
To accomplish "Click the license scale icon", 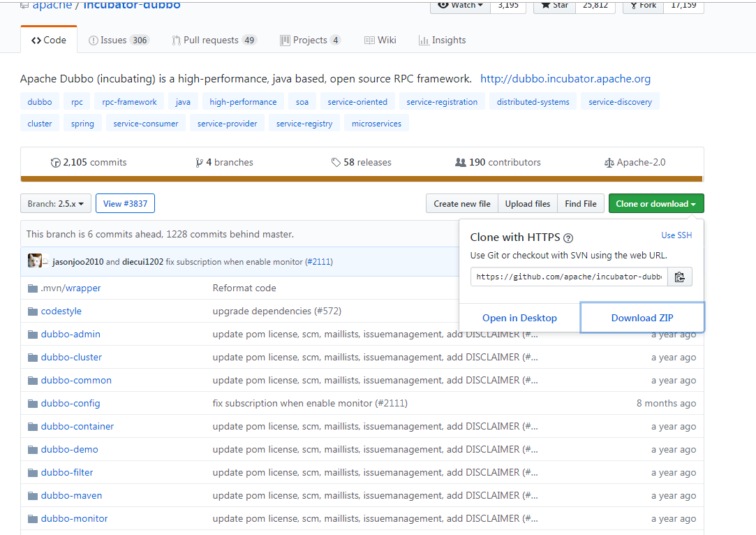I will tap(609, 163).
